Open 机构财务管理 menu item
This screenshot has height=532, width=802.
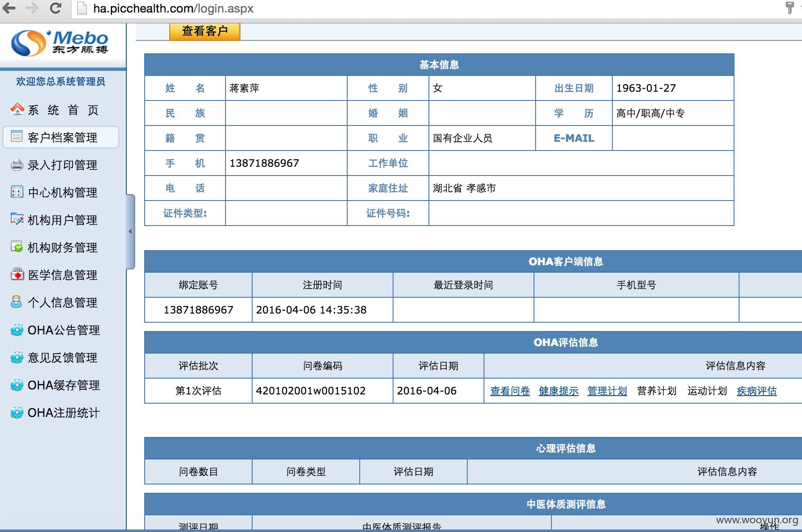pyautogui.click(x=63, y=248)
